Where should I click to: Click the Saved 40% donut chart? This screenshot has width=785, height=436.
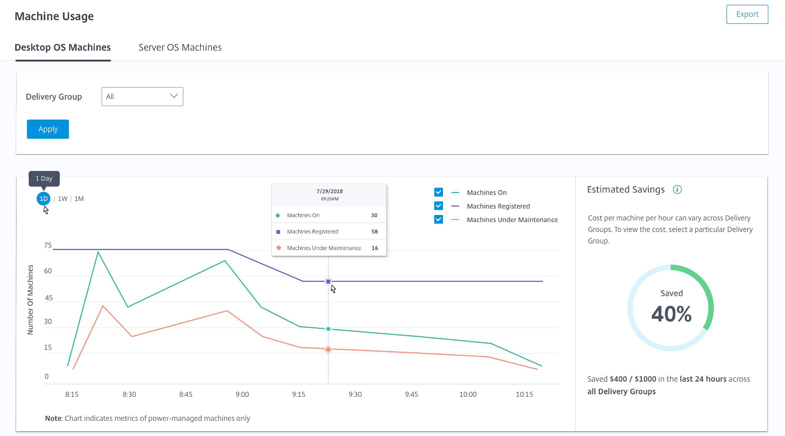[671, 308]
